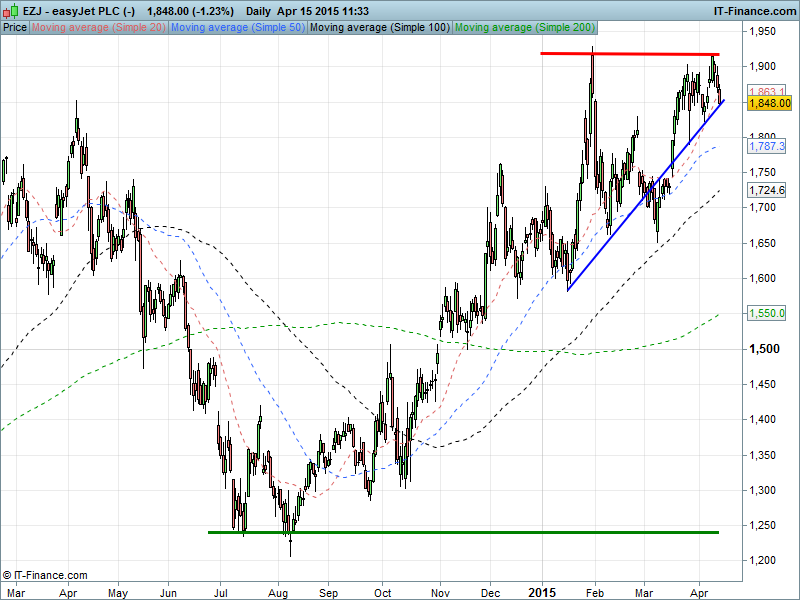
Task: Toggle the Moving average (Simple 100) indicator label
Action: click(x=379, y=27)
